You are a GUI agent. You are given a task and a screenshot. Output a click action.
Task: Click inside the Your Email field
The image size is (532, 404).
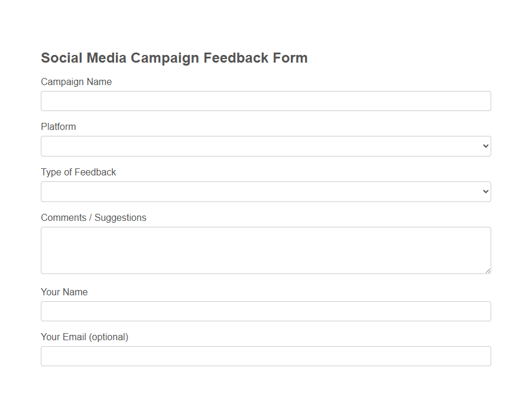265,356
